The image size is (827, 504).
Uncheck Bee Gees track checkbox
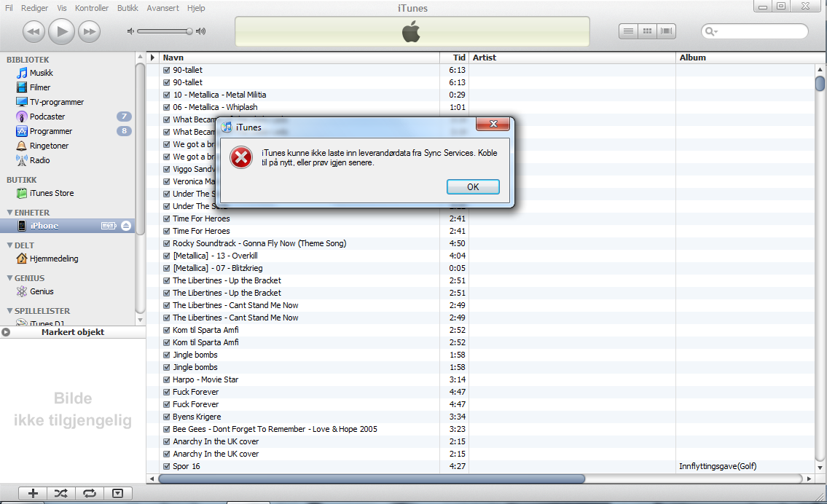coord(167,429)
